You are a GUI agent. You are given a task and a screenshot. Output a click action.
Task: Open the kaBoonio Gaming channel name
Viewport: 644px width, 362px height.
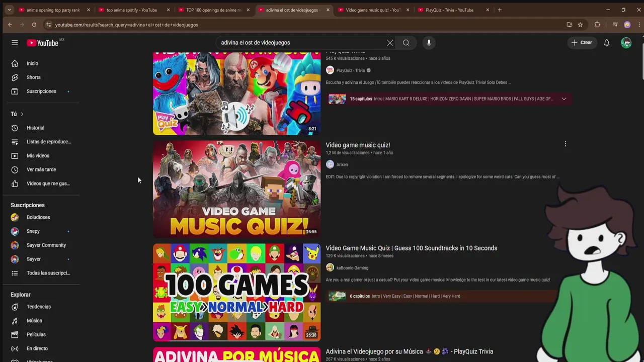[x=352, y=268]
